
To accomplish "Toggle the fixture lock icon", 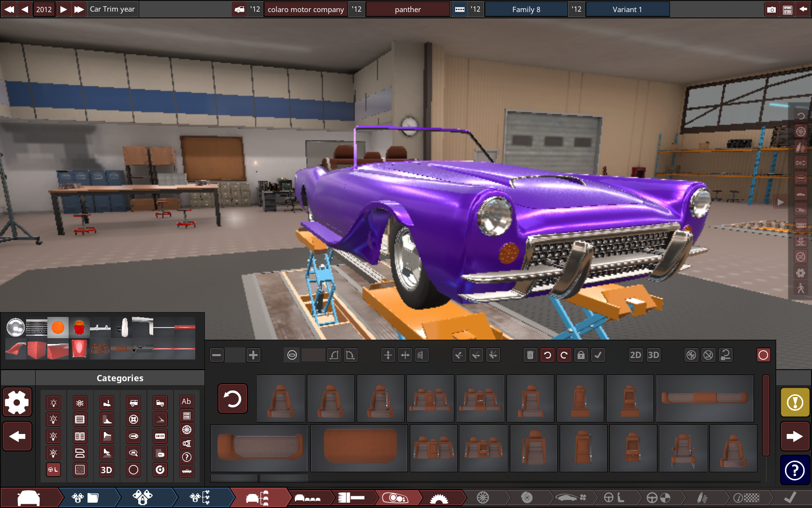I will point(581,355).
